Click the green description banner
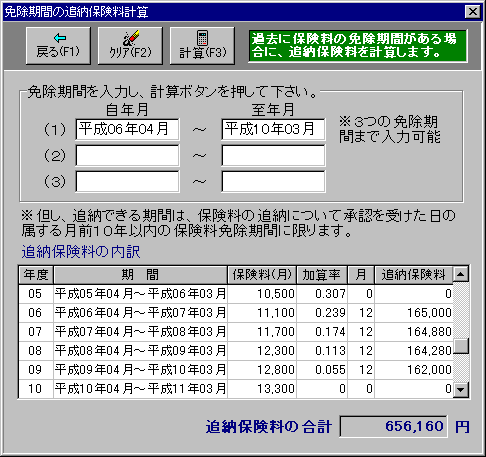Screen dimensions: 486x457 click(x=358, y=46)
